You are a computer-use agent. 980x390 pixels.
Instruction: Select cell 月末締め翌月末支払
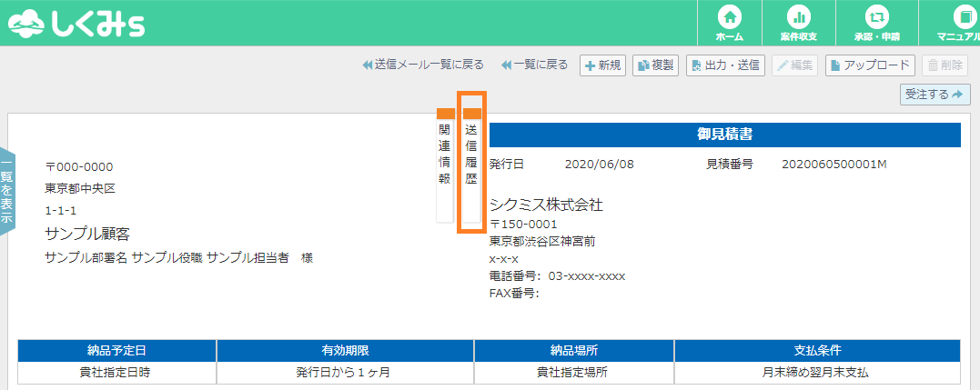point(817,373)
